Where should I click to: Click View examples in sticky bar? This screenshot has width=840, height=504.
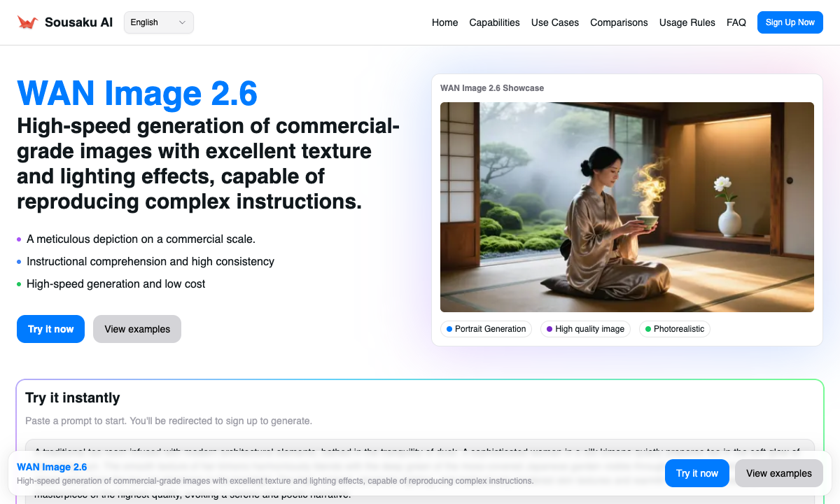pos(778,473)
